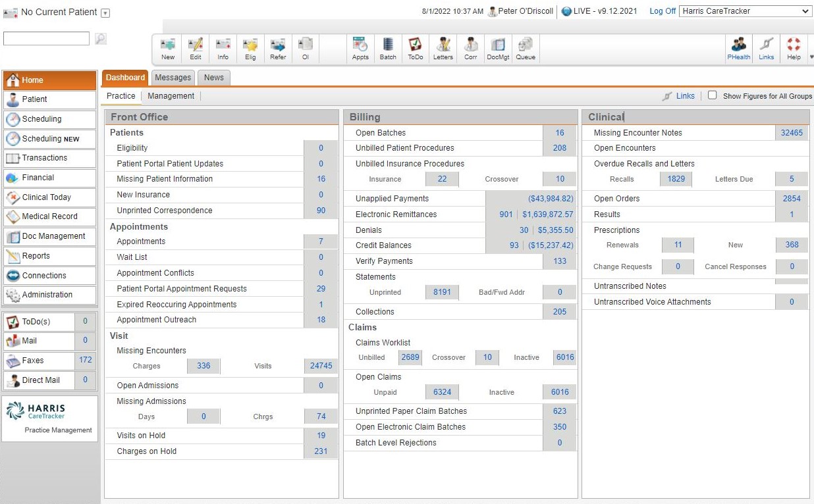Open the Faxes queue
Screen dimensions: 814x504
click(x=49, y=361)
